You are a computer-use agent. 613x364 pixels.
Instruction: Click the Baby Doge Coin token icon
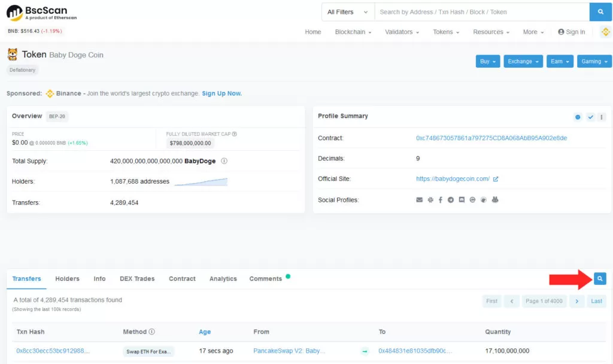click(x=13, y=54)
